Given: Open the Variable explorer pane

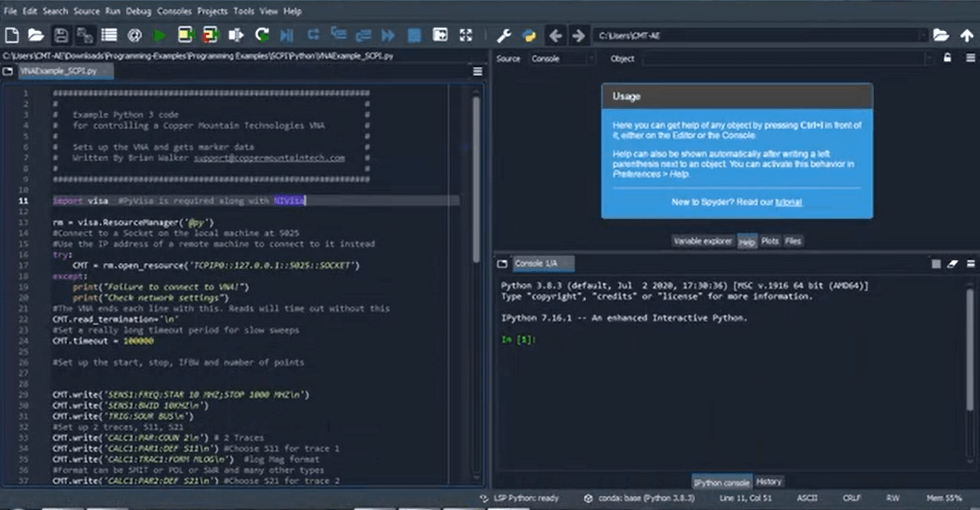Looking at the screenshot, I should (x=703, y=240).
